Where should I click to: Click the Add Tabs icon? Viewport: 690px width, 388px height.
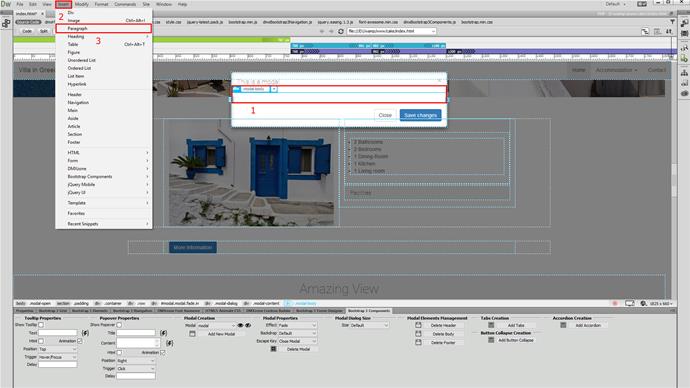click(x=491, y=326)
